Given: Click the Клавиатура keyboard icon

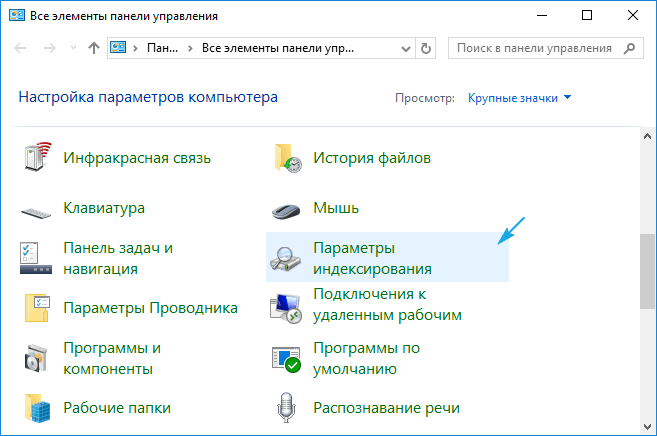Looking at the screenshot, I should pyautogui.click(x=37, y=209).
